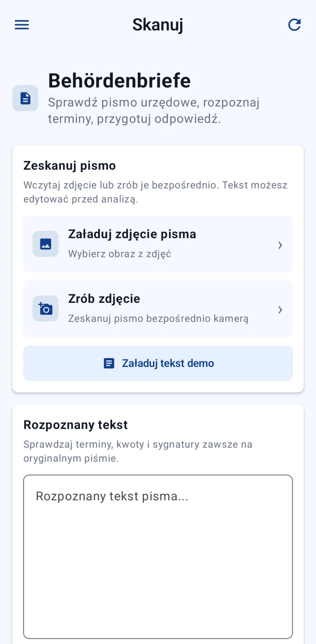
Task: Click the Sprawdzaj terminy, kwoty hint text
Action: [138, 451]
